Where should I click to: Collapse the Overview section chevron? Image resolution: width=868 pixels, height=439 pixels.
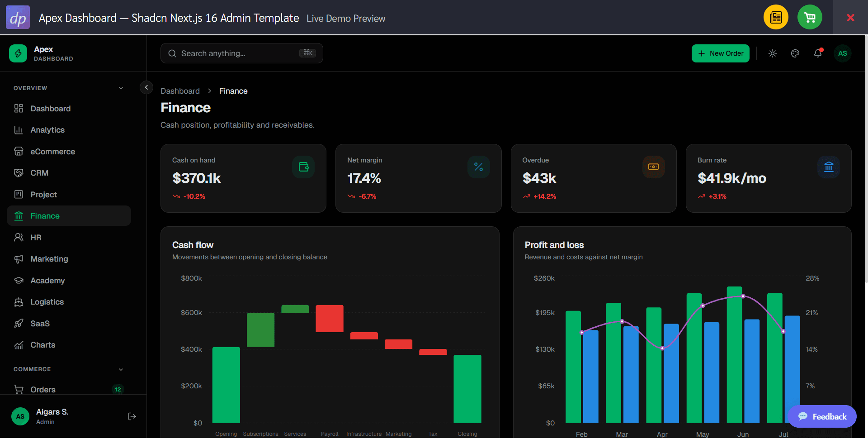121,88
